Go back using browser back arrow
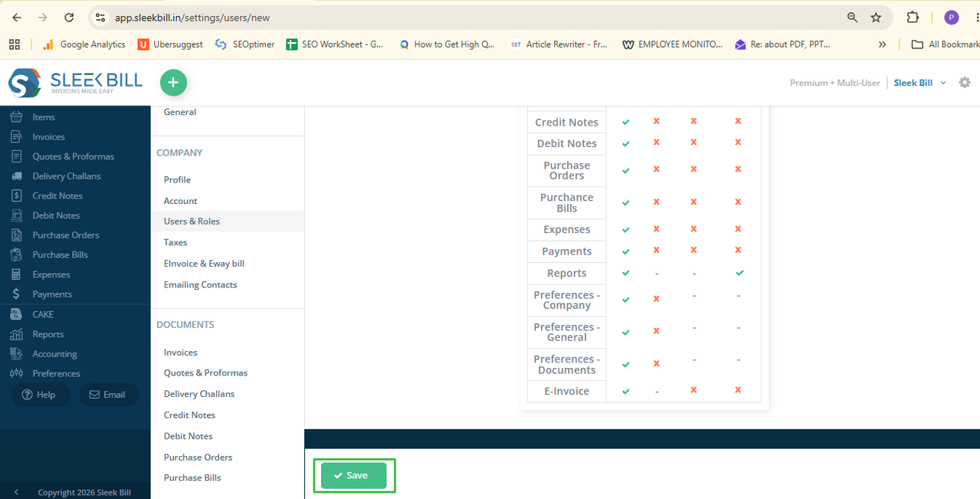 (17, 17)
